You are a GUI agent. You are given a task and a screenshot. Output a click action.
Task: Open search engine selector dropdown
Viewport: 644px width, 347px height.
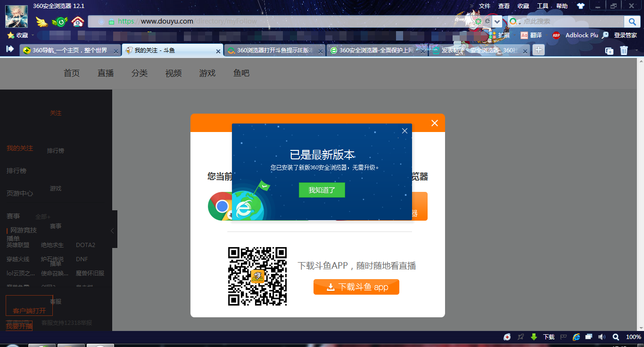[514, 22]
